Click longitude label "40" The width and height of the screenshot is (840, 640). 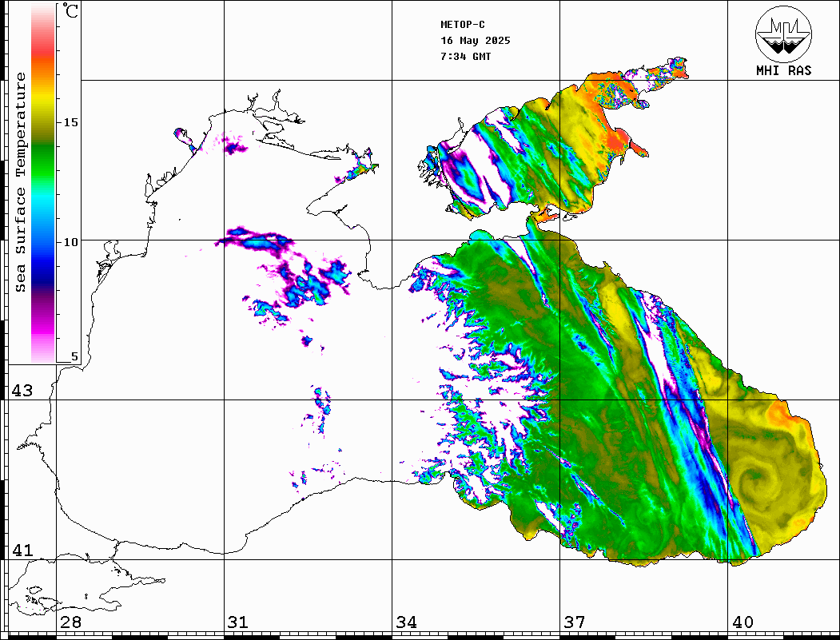742,622
